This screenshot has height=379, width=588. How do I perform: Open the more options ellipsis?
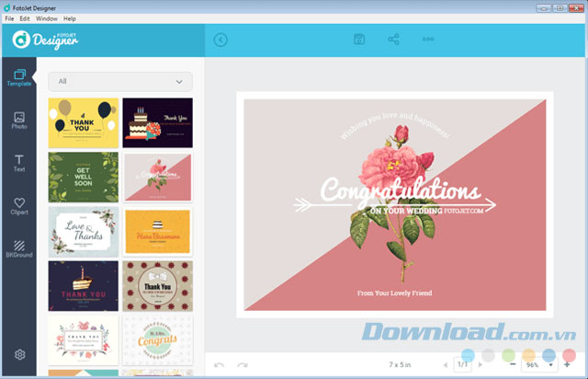[428, 39]
